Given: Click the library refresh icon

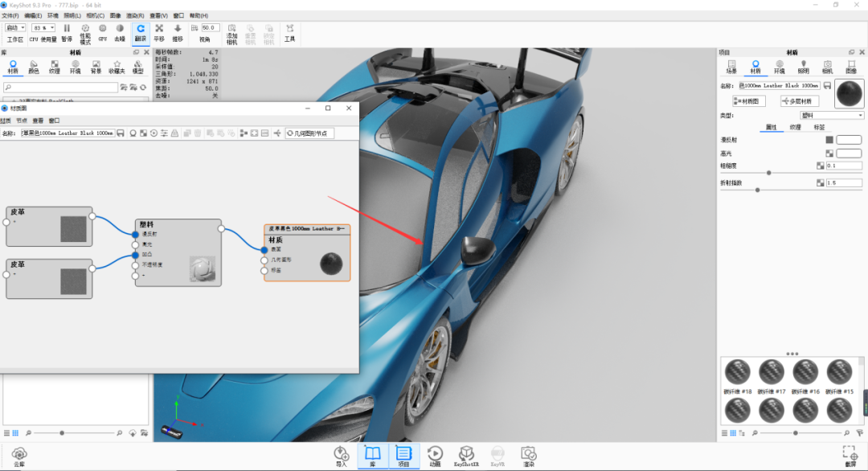Looking at the screenshot, I should coord(143,87).
